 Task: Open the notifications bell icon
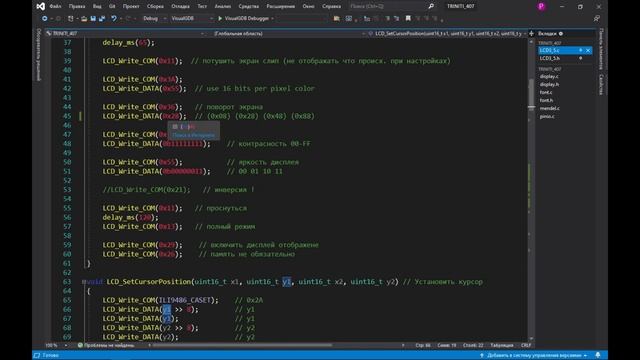tap(598, 356)
